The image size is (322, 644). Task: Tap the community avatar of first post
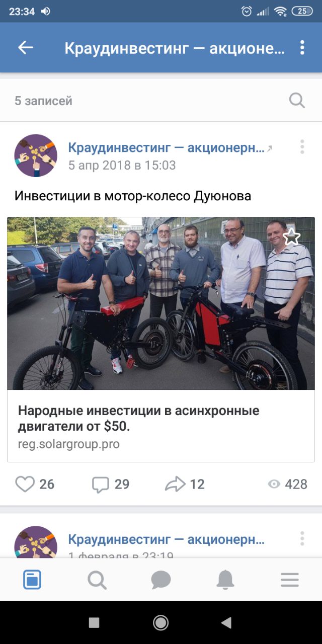tap(36, 155)
